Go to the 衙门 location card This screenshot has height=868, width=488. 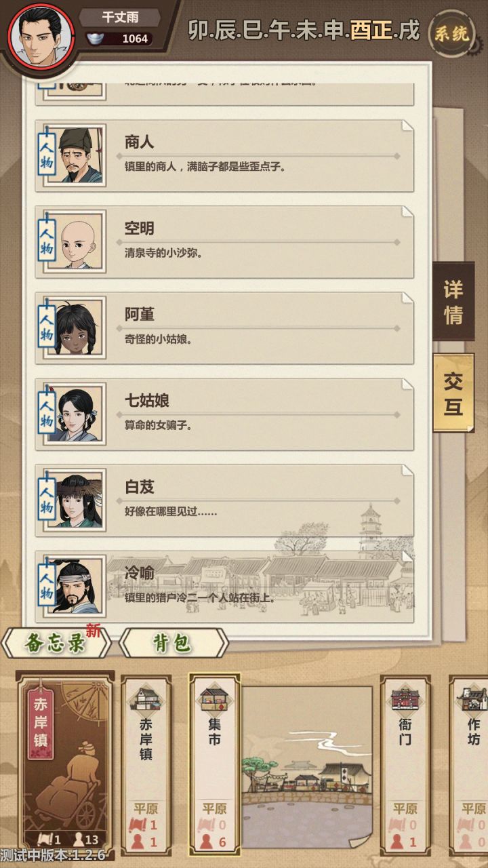[405, 764]
